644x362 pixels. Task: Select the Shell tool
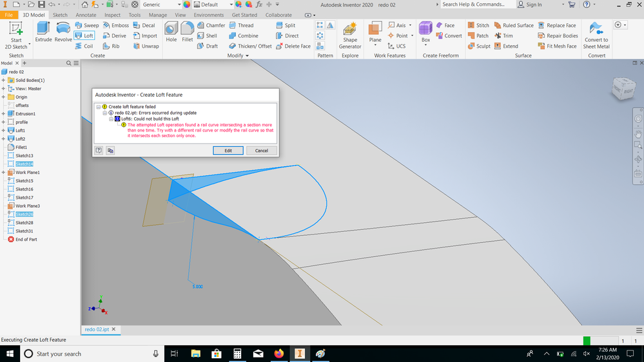click(x=207, y=35)
